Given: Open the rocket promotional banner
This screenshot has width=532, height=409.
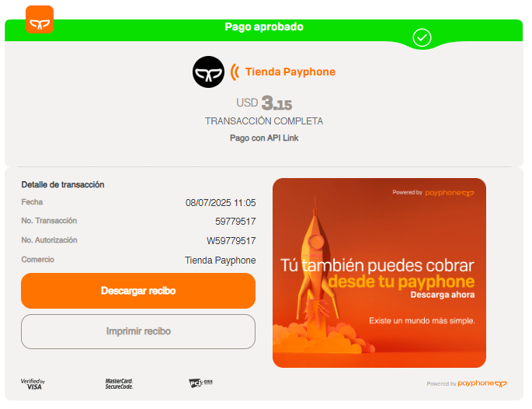Looking at the screenshot, I should [379, 273].
